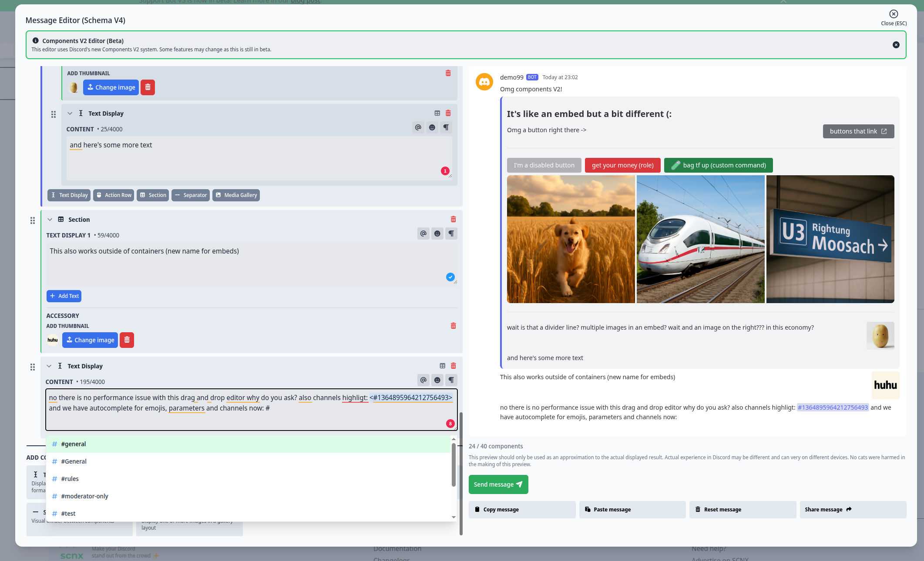Click grid icon in bottom Text Display header
This screenshot has width=924, height=561.
click(442, 366)
